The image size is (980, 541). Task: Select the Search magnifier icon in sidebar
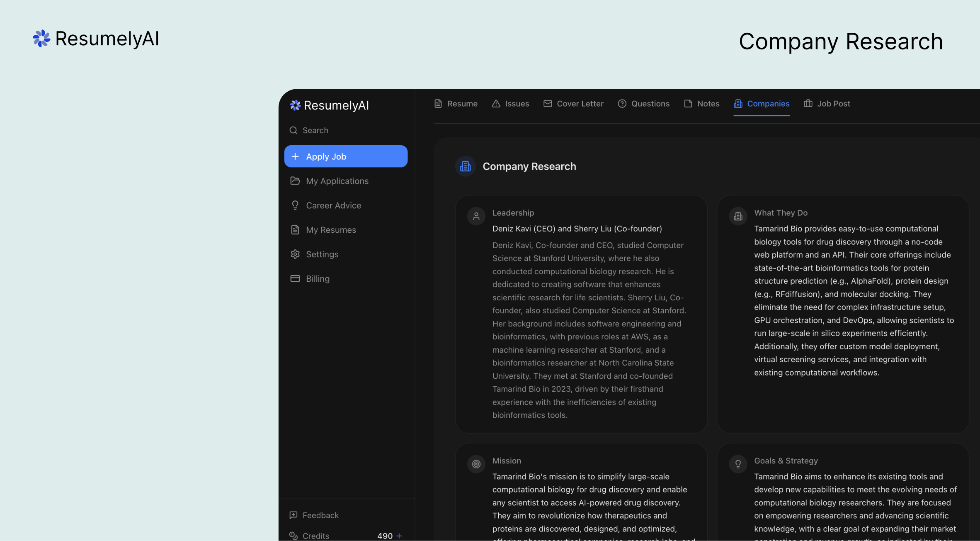click(x=294, y=130)
